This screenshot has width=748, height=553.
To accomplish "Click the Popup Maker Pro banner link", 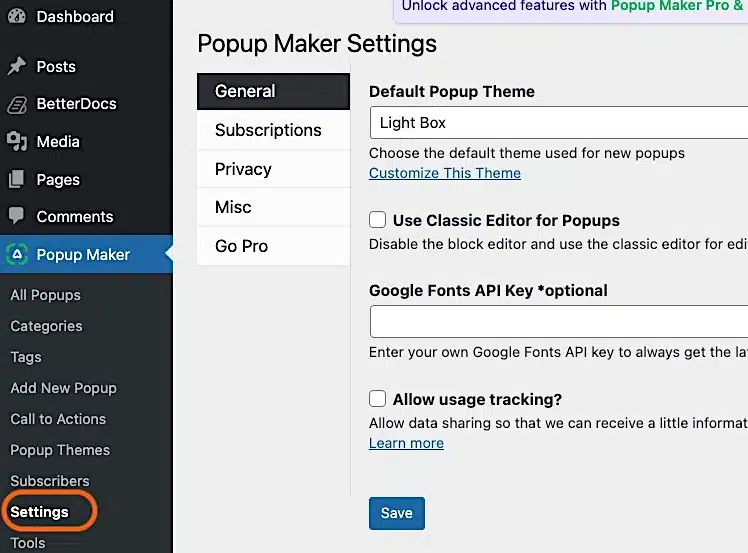I will 677,6.
